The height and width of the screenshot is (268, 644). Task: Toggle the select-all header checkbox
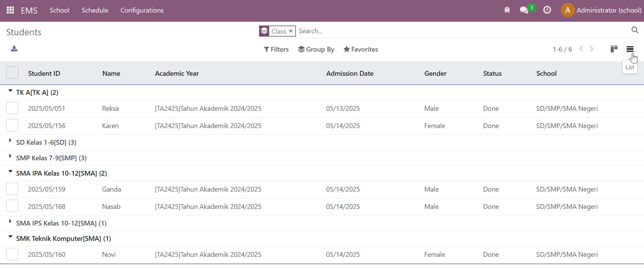pyautogui.click(x=12, y=73)
